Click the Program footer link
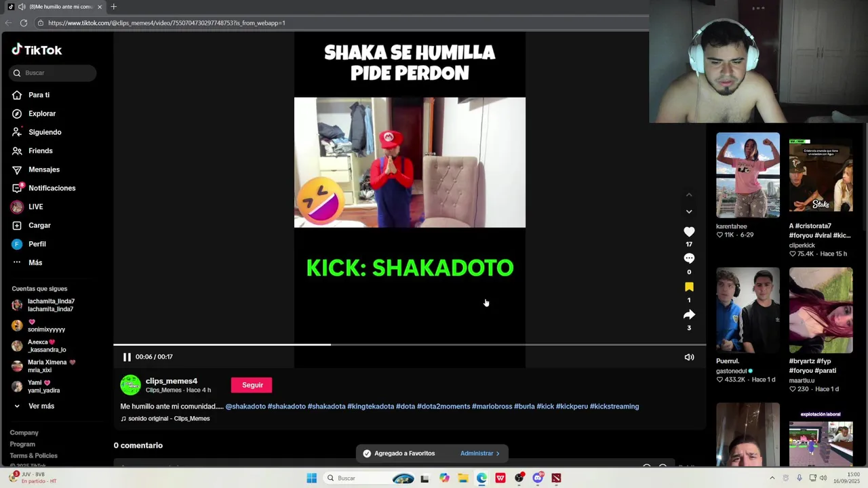This screenshot has height=488, width=868. click(22, 444)
